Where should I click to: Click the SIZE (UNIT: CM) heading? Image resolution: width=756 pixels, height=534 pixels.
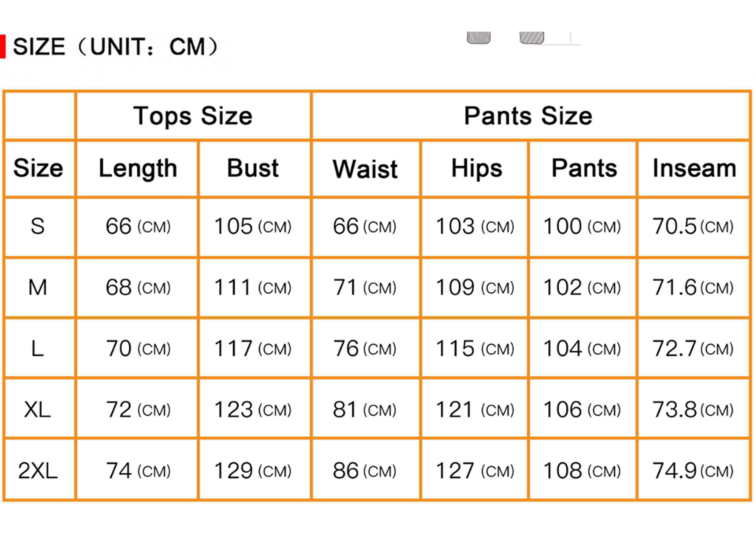pos(115,47)
